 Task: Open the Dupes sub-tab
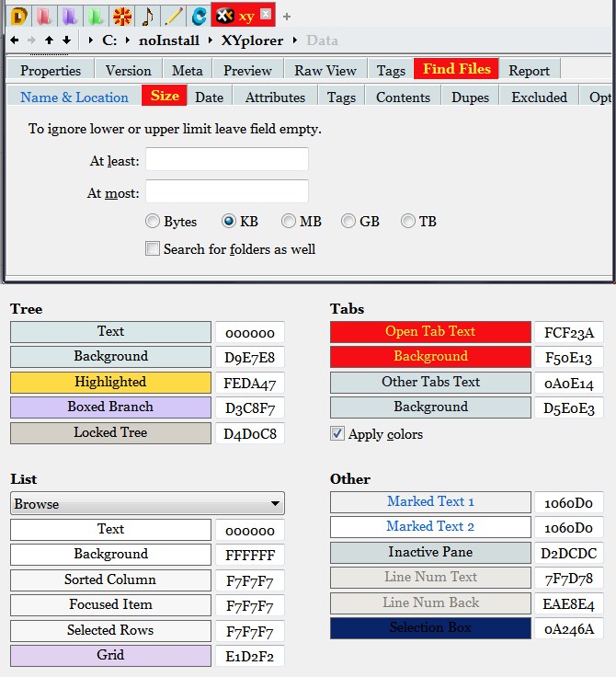(x=470, y=98)
